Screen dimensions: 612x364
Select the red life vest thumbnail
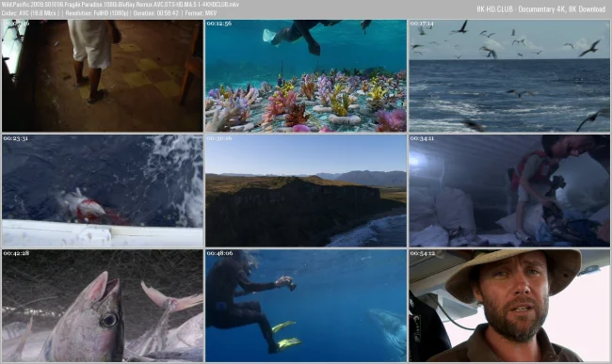pos(509,191)
